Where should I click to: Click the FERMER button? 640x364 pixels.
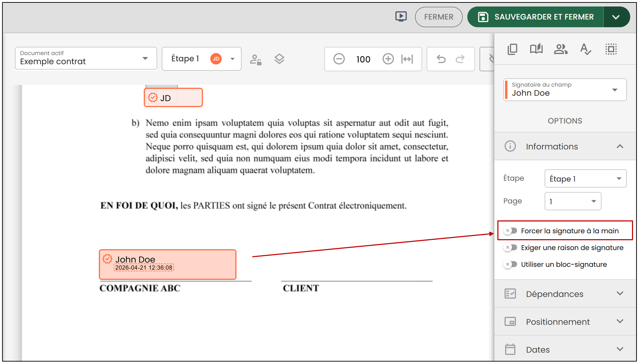(x=438, y=17)
